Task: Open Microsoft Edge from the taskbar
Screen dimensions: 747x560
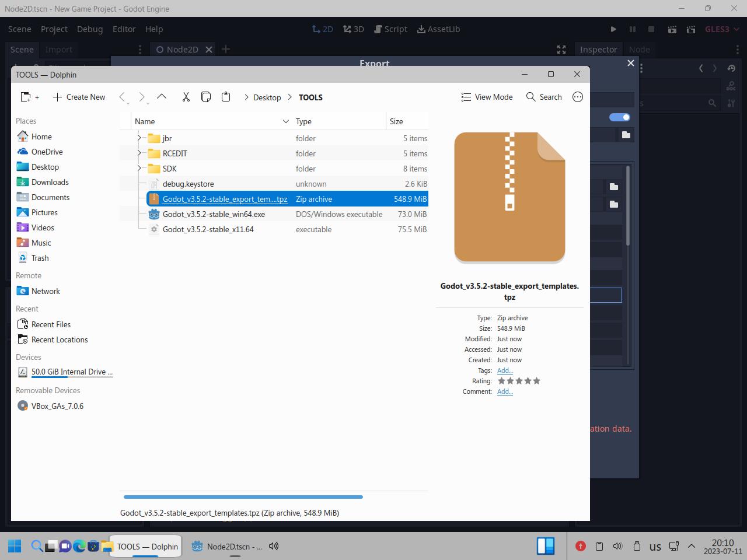Action: (79, 546)
